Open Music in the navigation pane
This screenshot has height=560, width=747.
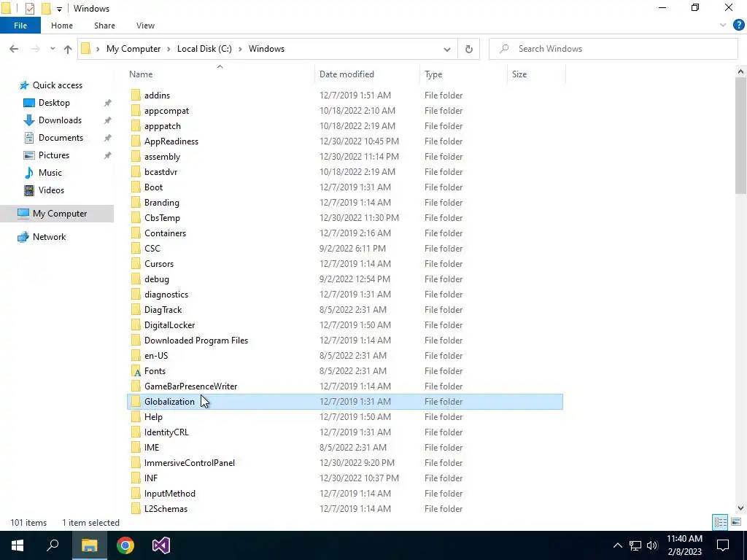[x=50, y=173]
